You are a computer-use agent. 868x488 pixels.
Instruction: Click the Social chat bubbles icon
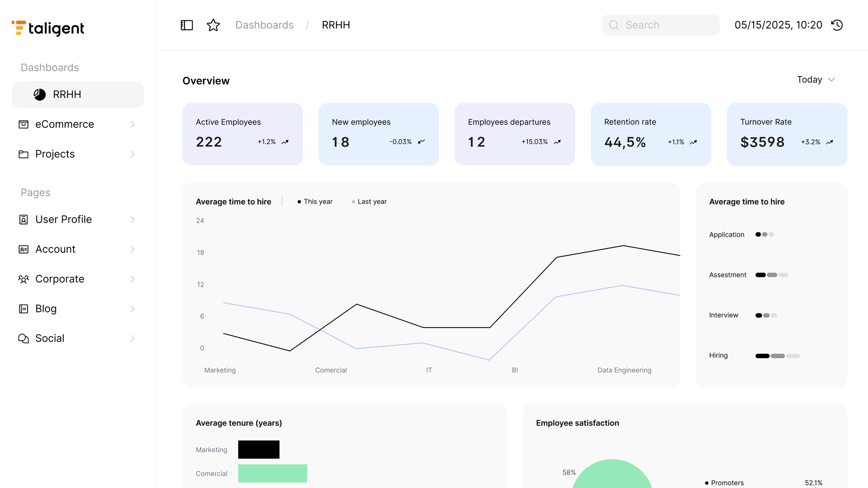(x=23, y=339)
